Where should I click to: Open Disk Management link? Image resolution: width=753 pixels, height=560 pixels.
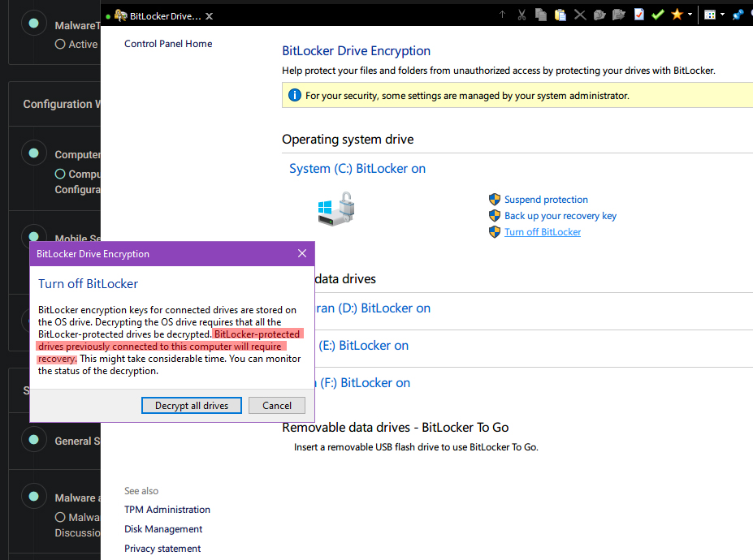point(163,529)
